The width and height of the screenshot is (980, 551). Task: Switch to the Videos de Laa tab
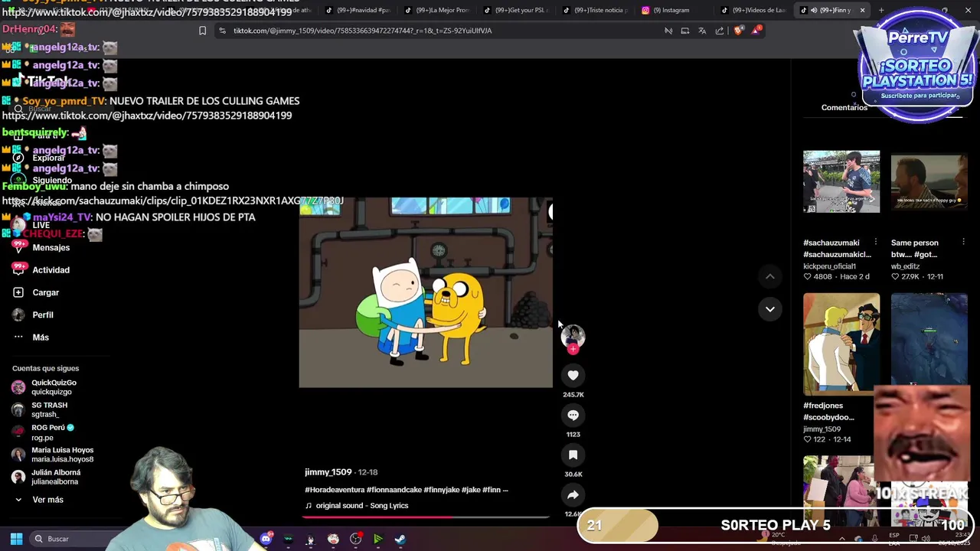tap(754, 10)
